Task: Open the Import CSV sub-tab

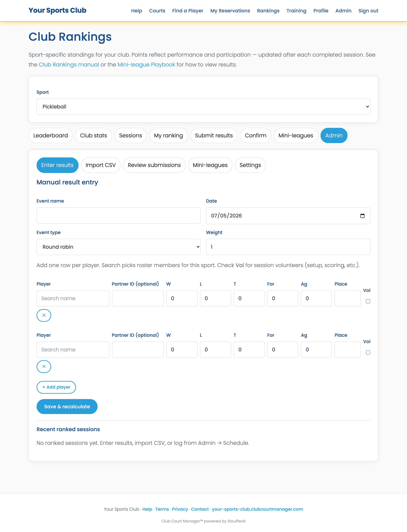Action: [100, 165]
